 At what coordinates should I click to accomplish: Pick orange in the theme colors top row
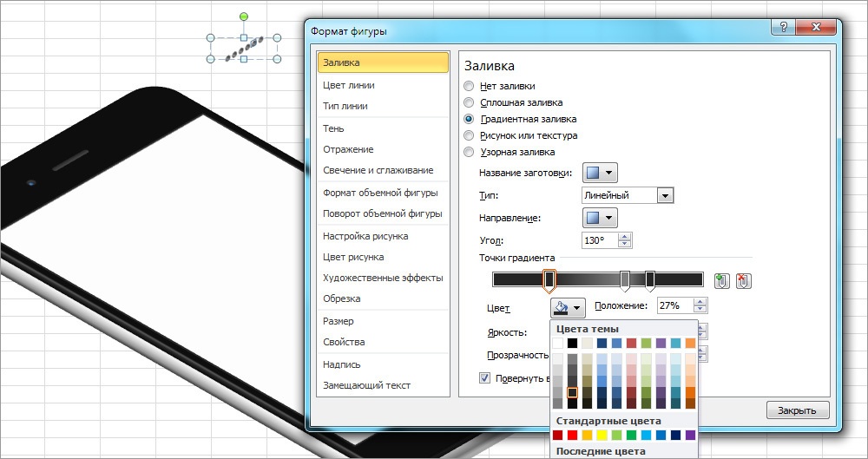(691, 343)
